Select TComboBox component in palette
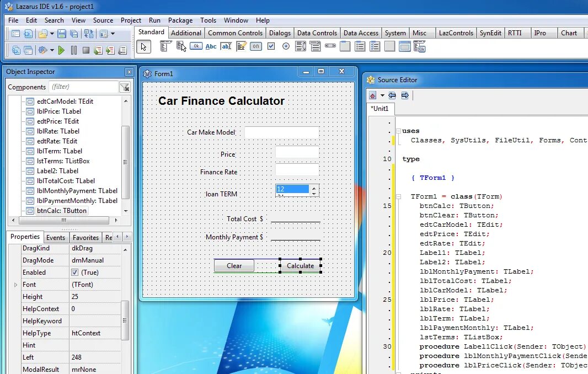 316,46
